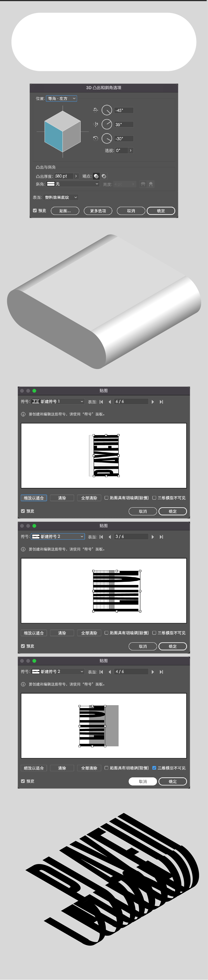The height and width of the screenshot is (980, 208).
Task: Click 确定 in the 3/6 map art dialog
Action: pyautogui.click(x=173, y=646)
